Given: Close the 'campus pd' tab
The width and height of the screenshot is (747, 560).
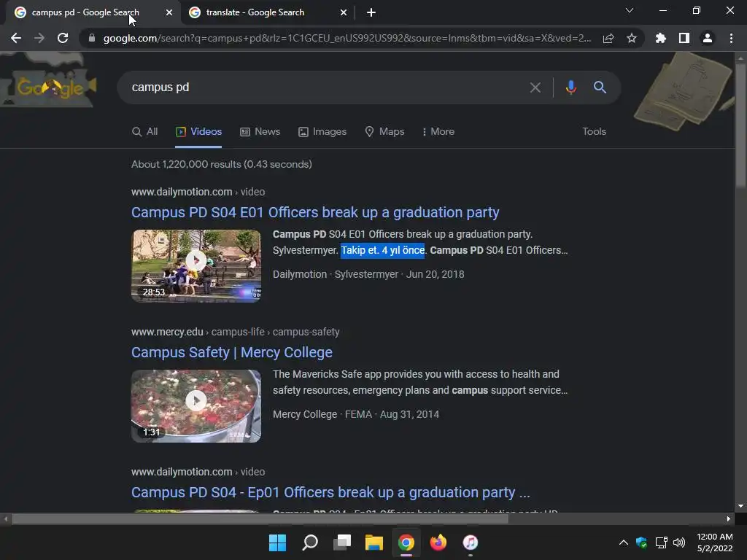Looking at the screenshot, I should [x=169, y=12].
